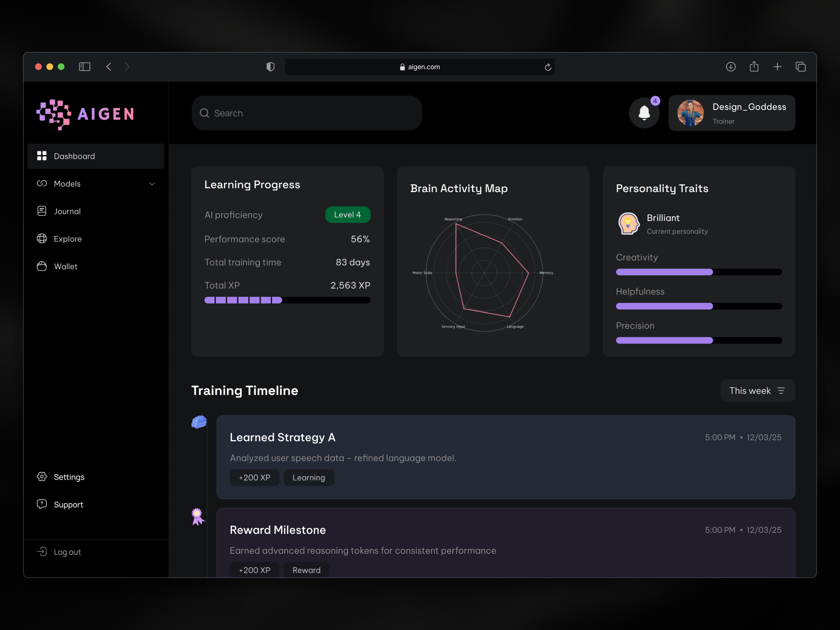The height and width of the screenshot is (630, 840).
Task: Open Settings from the sidebar
Action: point(69,477)
